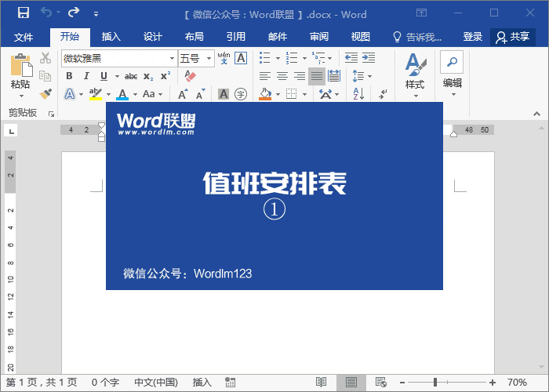549x392 pixels.
Task: Toggle Strikethrough abc
Action: point(131,76)
